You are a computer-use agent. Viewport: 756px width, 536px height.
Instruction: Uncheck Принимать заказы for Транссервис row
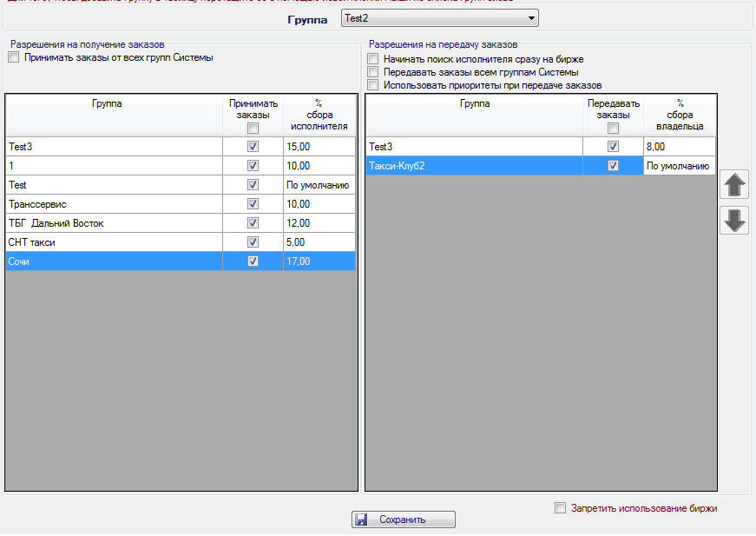point(253,203)
